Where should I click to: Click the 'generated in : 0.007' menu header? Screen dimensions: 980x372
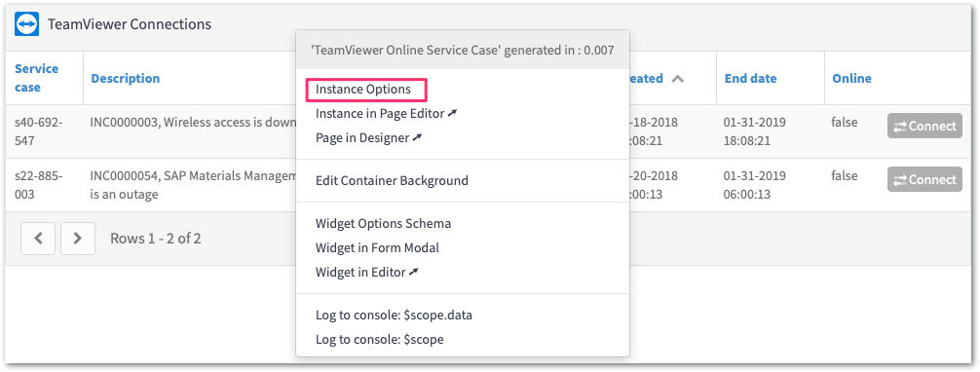[463, 50]
